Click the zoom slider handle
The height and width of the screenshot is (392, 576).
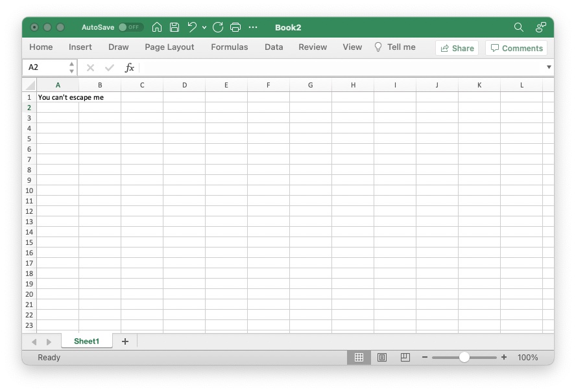464,357
